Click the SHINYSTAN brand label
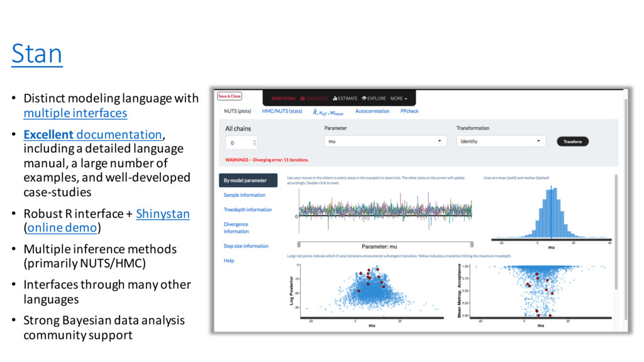 click(283, 99)
